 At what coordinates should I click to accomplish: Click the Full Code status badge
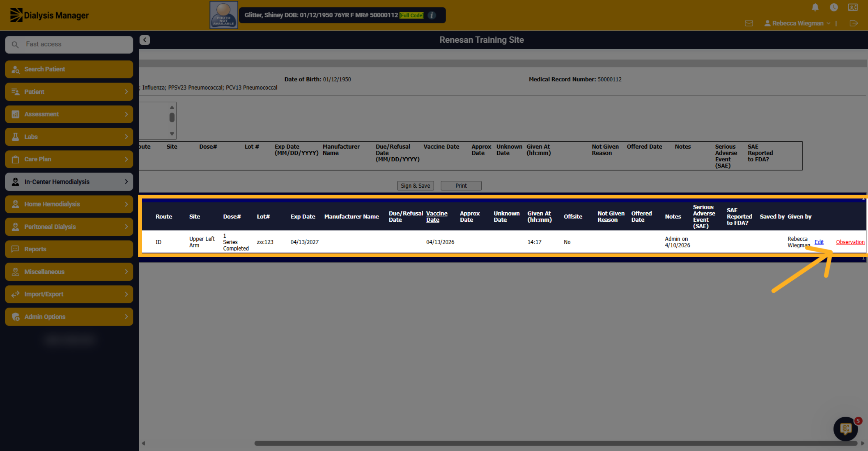pos(412,15)
